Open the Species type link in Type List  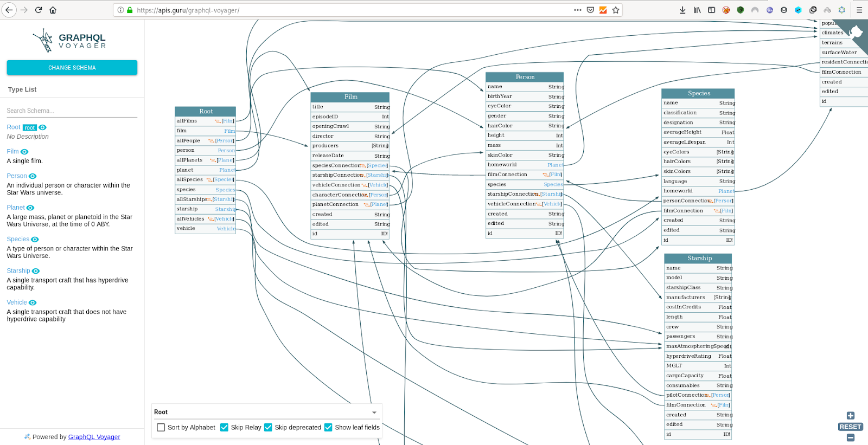[x=18, y=240]
